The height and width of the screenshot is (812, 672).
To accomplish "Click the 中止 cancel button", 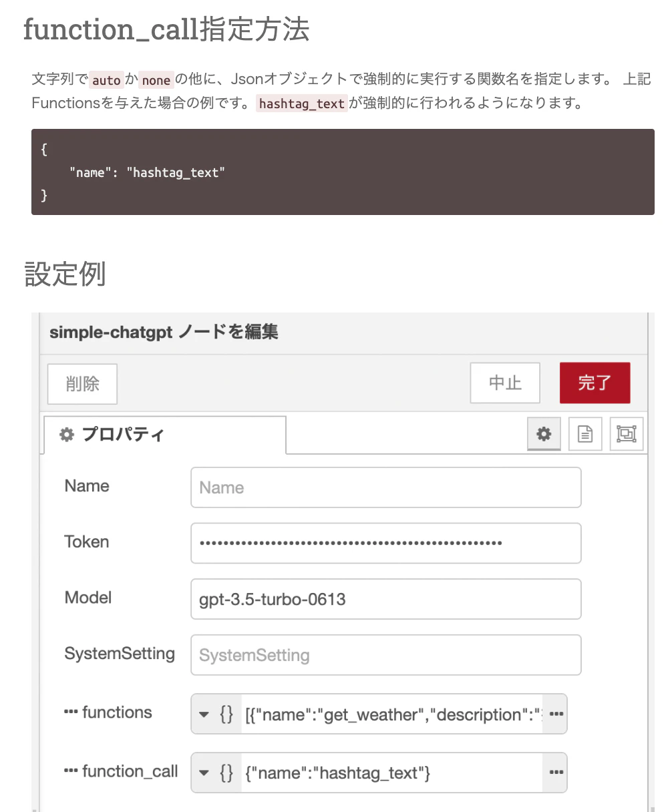I will (505, 383).
